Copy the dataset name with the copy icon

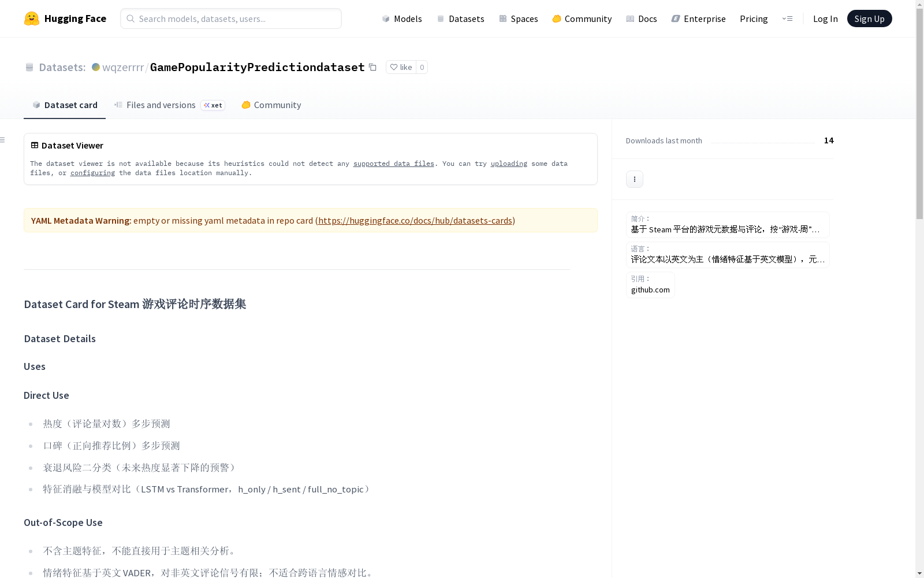click(373, 67)
